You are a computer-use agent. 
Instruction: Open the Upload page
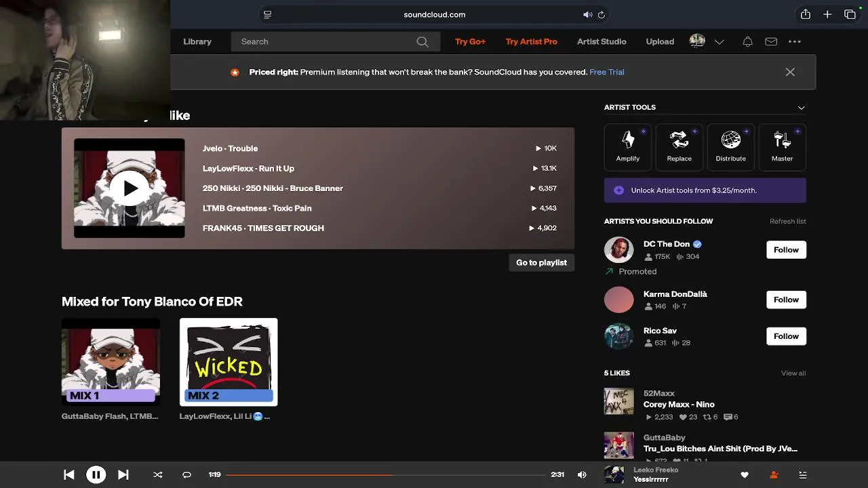click(660, 41)
